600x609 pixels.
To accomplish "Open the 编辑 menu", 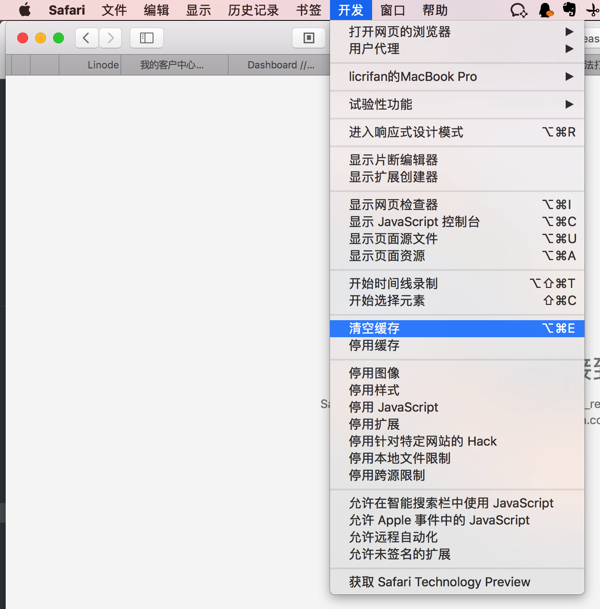I will click(x=157, y=10).
